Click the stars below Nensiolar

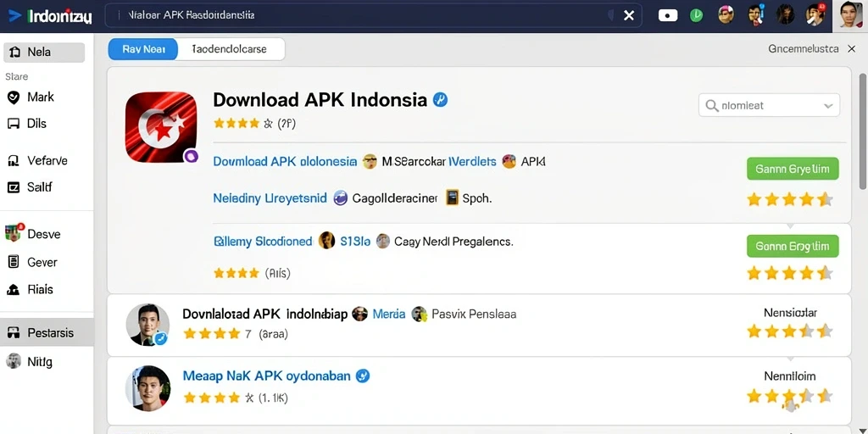pyautogui.click(x=790, y=331)
